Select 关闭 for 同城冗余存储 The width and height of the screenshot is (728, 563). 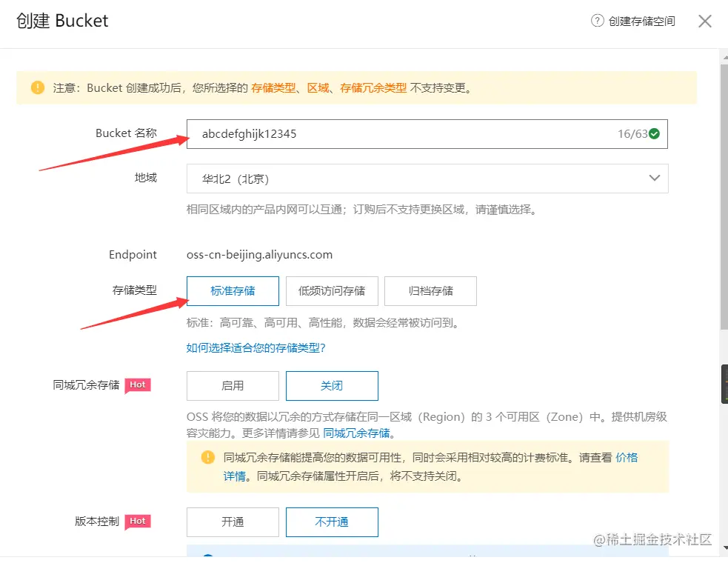[x=332, y=386]
